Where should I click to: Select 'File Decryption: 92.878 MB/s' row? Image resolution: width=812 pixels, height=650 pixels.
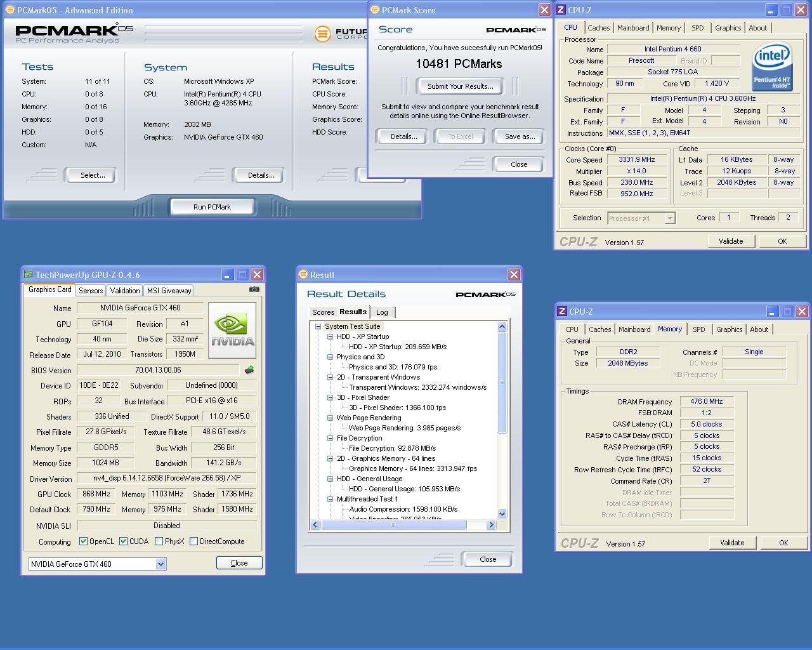coord(392,448)
